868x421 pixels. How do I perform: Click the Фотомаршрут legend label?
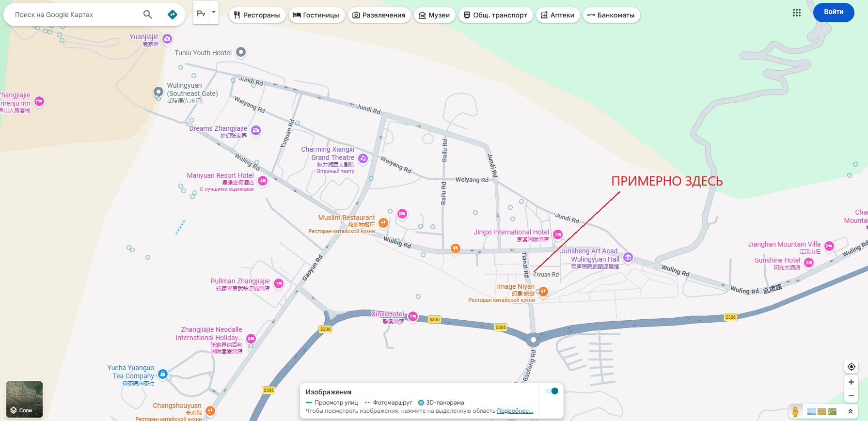tap(393, 403)
